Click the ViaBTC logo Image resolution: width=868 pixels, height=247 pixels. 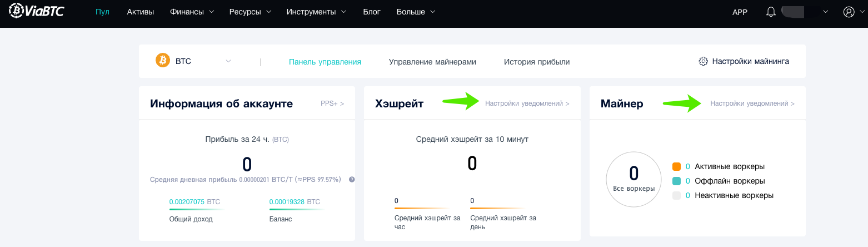tap(37, 11)
